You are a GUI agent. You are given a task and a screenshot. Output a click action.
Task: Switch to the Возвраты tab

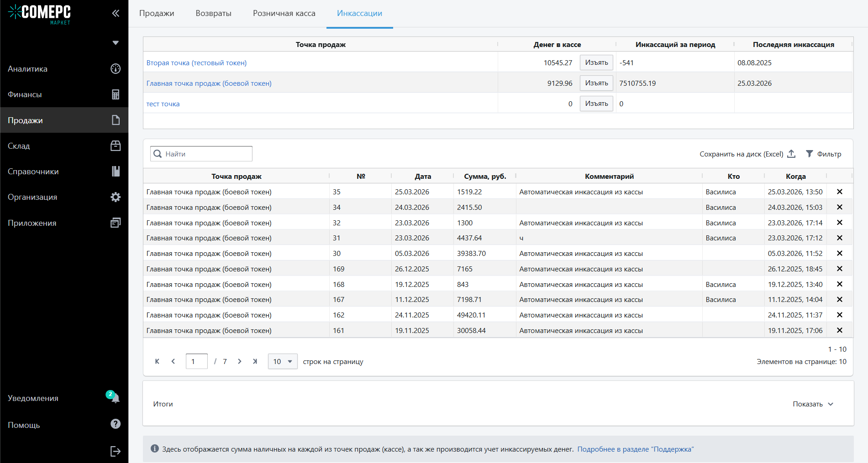(213, 13)
